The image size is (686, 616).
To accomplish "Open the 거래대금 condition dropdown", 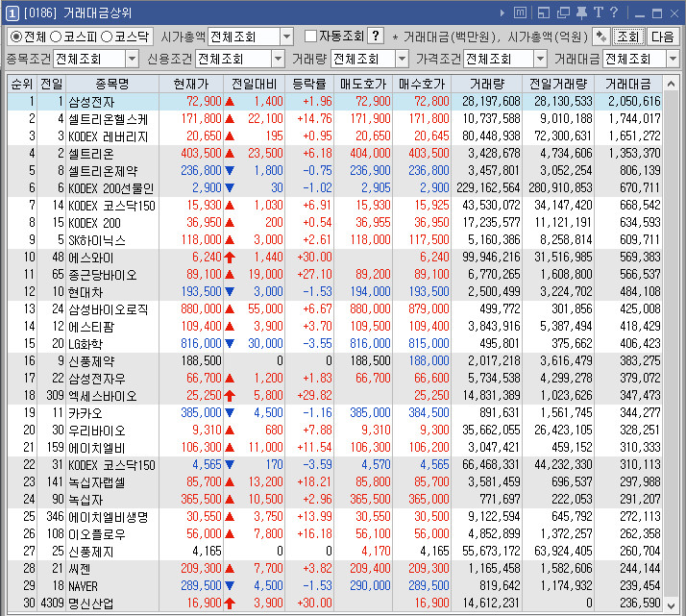I will (x=673, y=59).
